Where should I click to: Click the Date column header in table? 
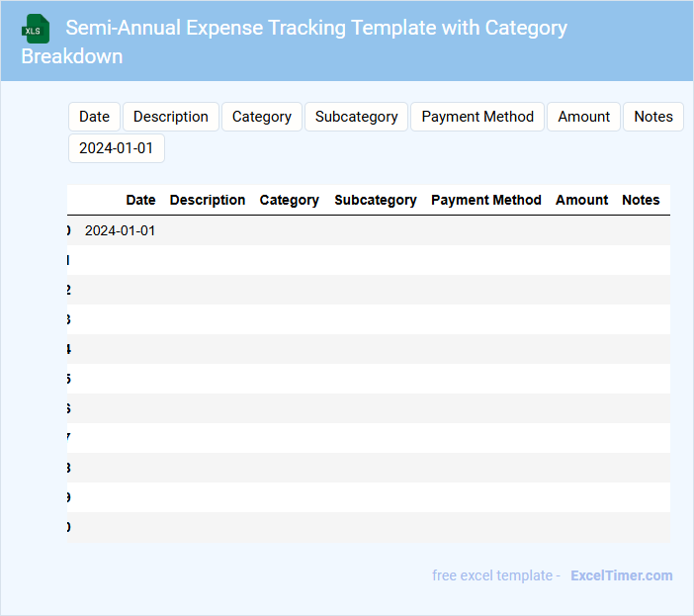pos(140,200)
